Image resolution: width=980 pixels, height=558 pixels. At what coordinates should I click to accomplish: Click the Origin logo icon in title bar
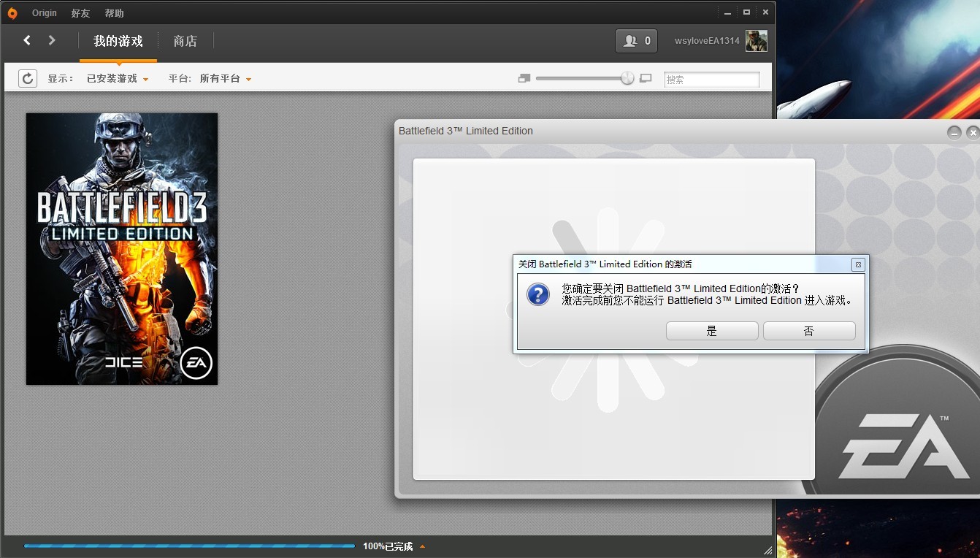(12, 12)
